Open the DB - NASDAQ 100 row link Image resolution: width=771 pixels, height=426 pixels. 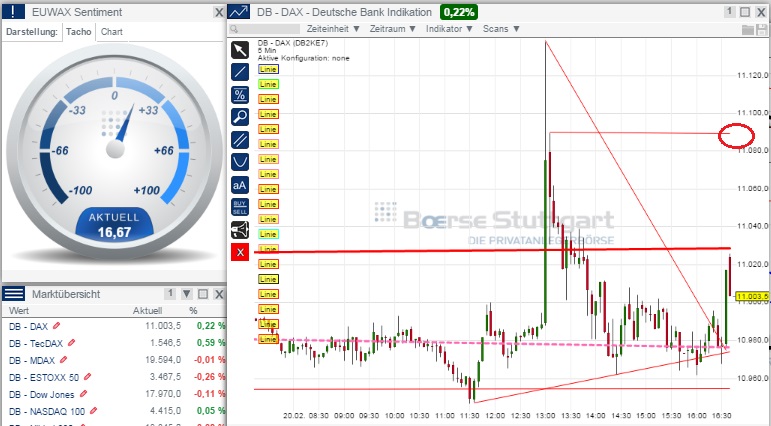(47, 411)
